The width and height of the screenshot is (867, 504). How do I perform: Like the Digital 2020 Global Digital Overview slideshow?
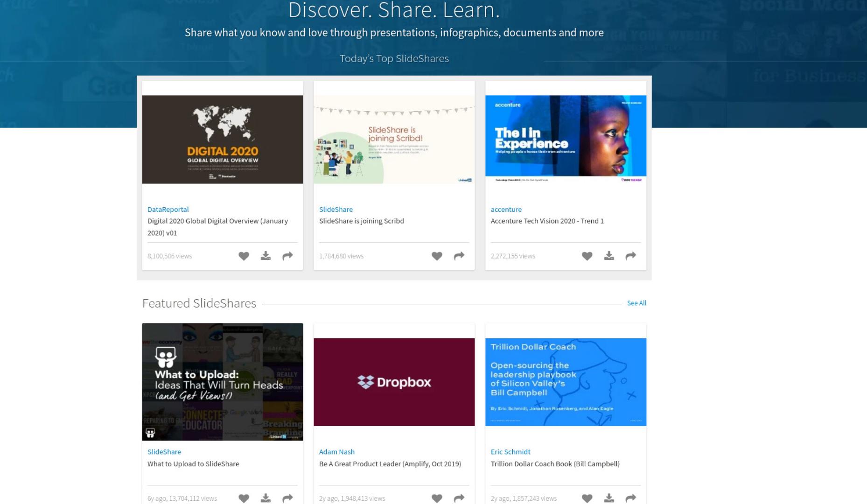pyautogui.click(x=244, y=256)
